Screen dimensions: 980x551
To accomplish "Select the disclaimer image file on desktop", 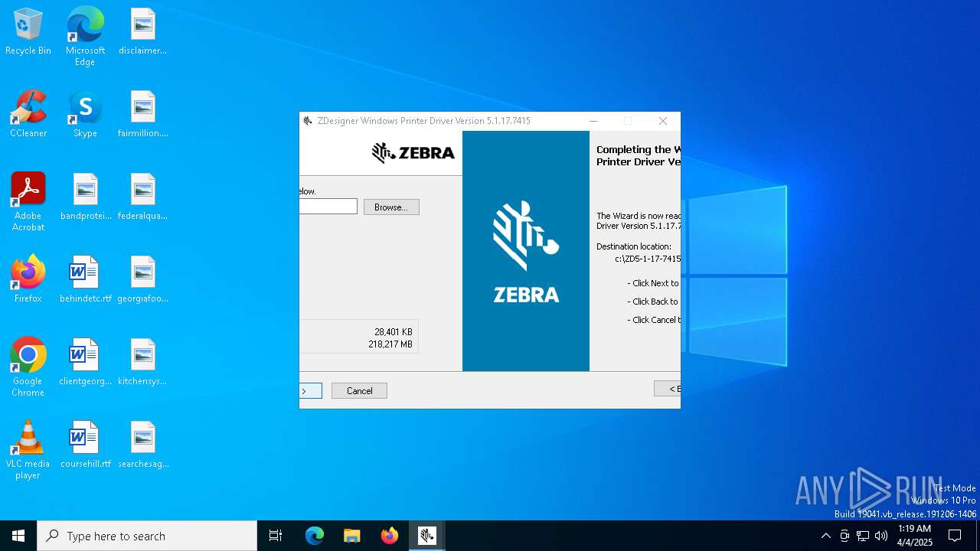I will 142,32.
